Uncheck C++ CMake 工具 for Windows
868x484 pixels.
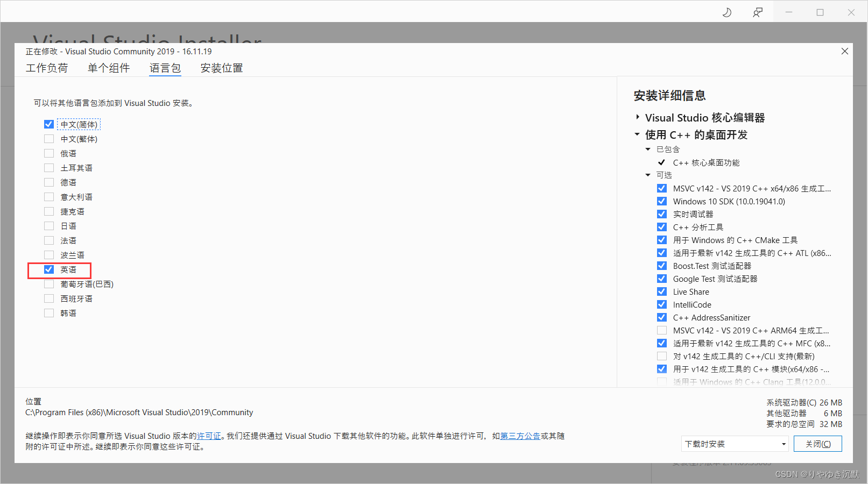point(662,240)
